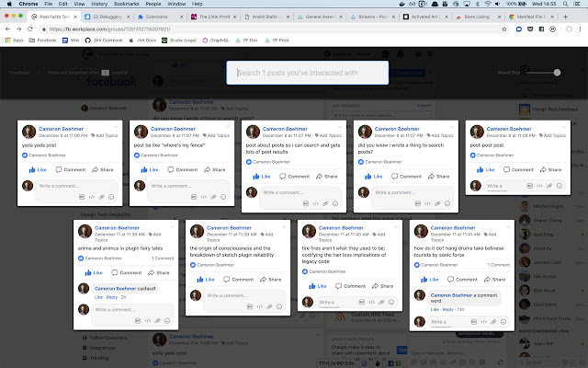This screenshot has height=368, width=588.
Task: Click emoji icon in 'post-post post' comment box
Action: click(560, 186)
